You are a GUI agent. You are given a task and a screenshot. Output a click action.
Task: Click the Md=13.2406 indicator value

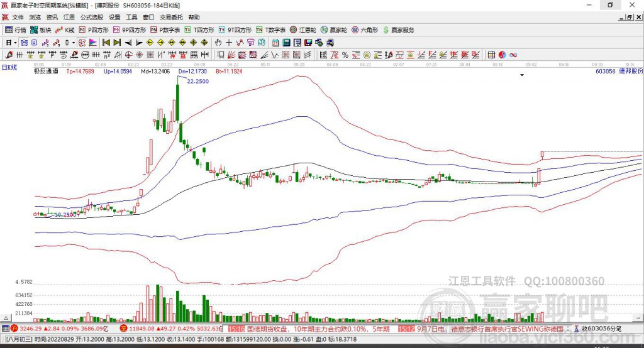coord(155,72)
